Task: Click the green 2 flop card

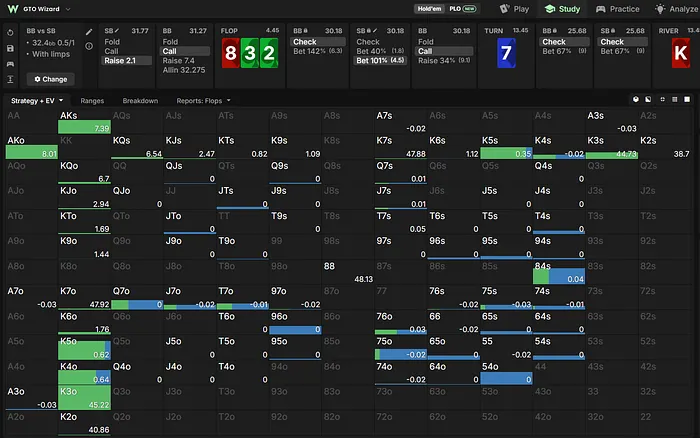Action: [269, 53]
